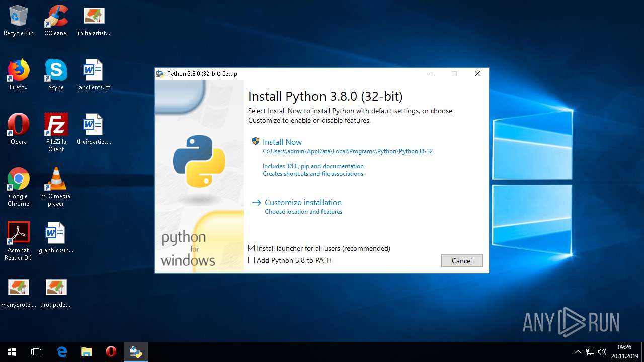
Task: Click the Python Setup title bar icon
Action: point(160,74)
